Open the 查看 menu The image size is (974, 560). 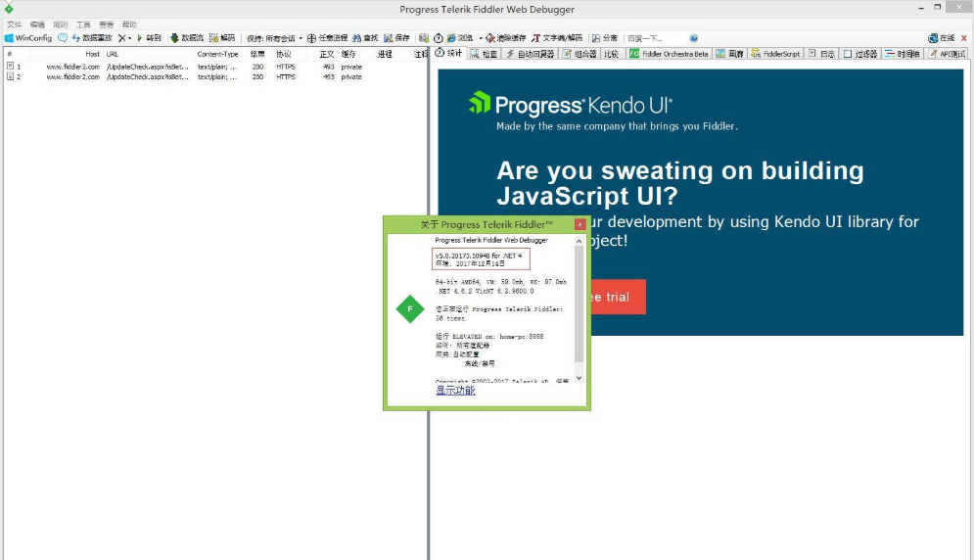pos(107,24)
